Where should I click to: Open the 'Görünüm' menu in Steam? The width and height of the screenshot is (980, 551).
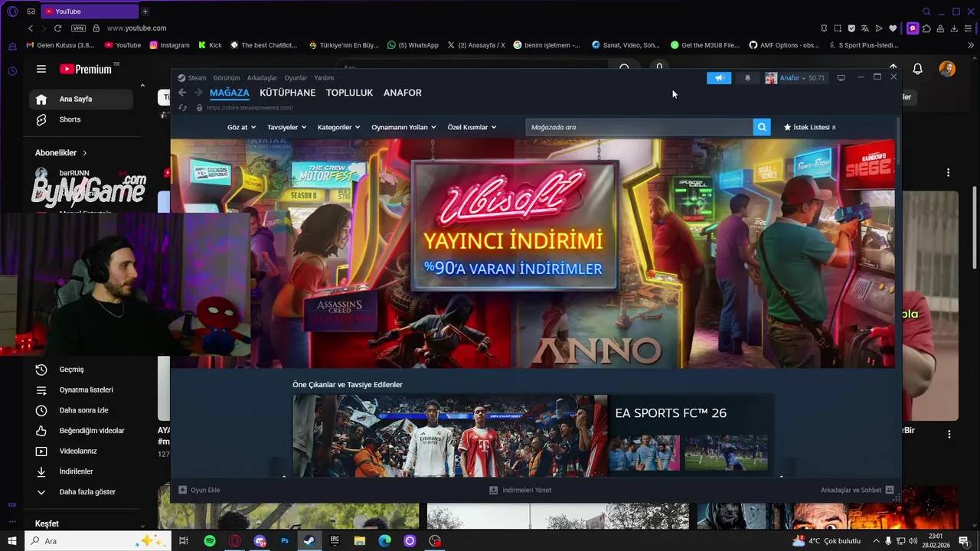pos(227,78)
